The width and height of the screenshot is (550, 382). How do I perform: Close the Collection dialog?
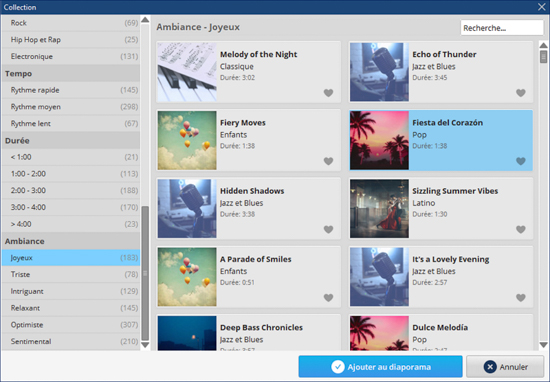click(542, 7)
